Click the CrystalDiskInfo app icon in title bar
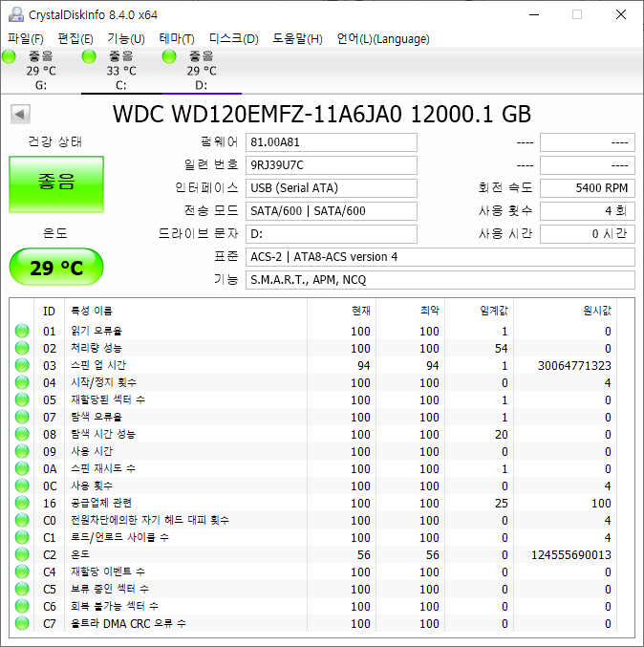The width and height of the screenshot is (644, 647). (16, 14)
